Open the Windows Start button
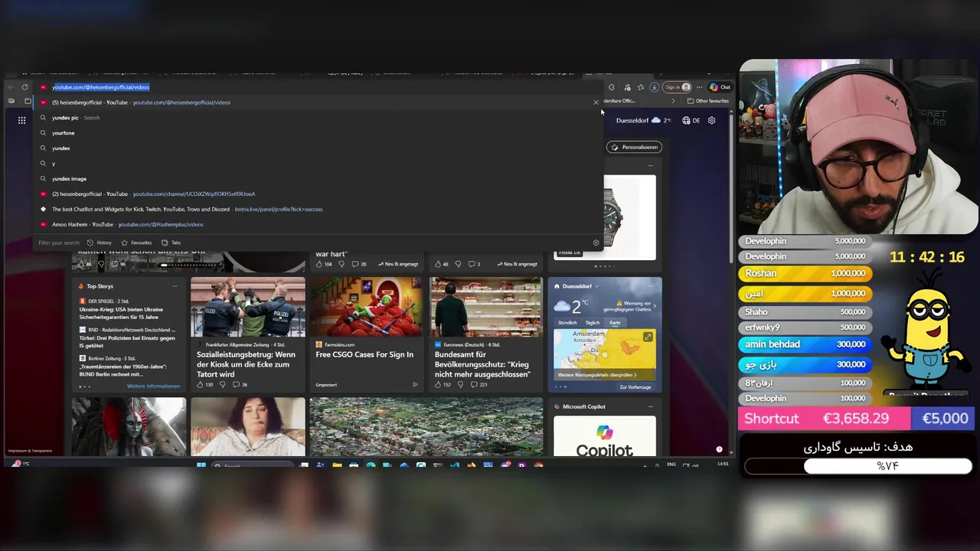The height and width of the screenshot is (551, 980). click(x=201, y=465)
